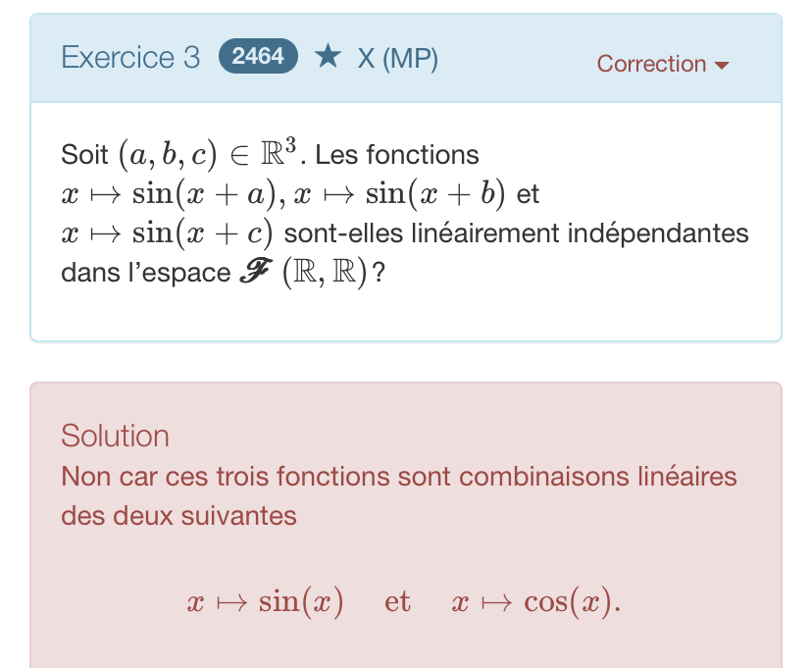
Task: Click 'sont-elles linéairement indépendantes' text
Action: tap(516, 234)
